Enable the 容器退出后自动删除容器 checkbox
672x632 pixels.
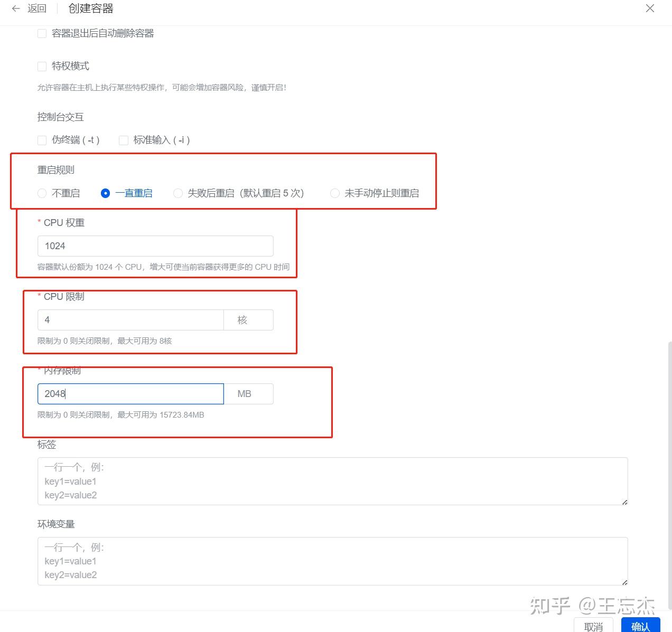pos(42,33)
